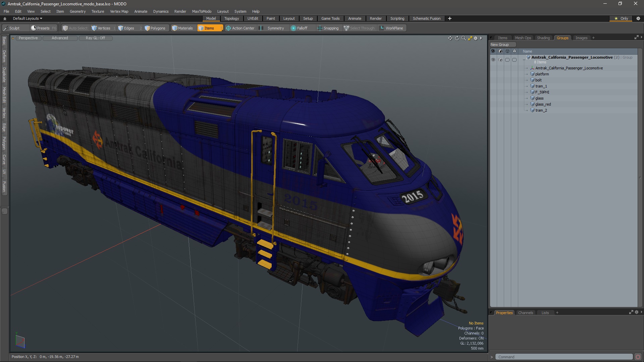Open the Presets browser
The image size is (644, 362).
tap(43, 28)
